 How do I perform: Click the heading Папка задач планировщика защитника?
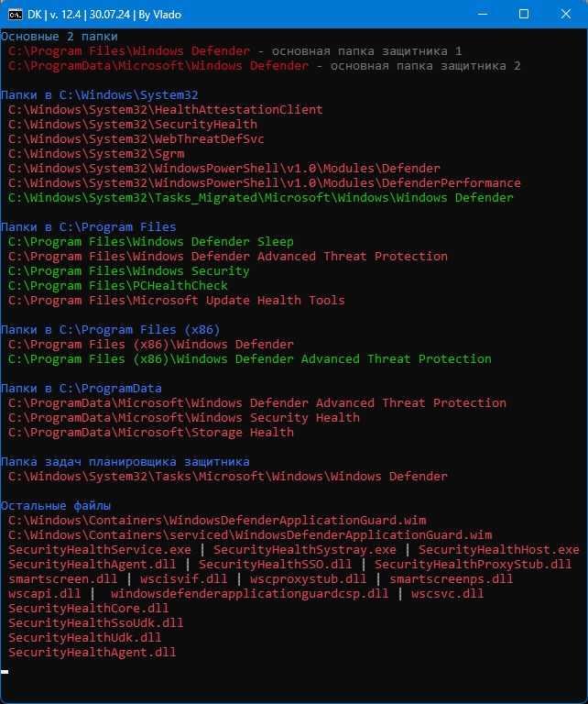[x=125, y=462]
